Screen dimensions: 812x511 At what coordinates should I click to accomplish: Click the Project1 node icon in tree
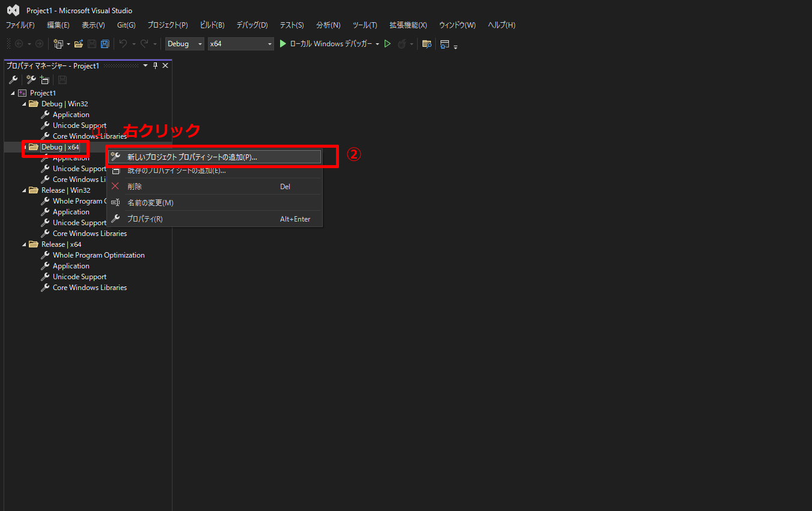point(23,93)
